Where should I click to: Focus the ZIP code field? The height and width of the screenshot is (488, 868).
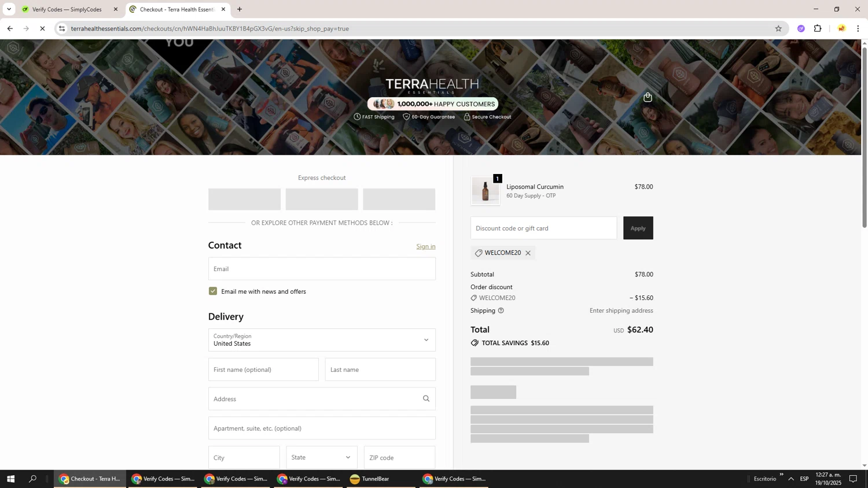(400, 457)
